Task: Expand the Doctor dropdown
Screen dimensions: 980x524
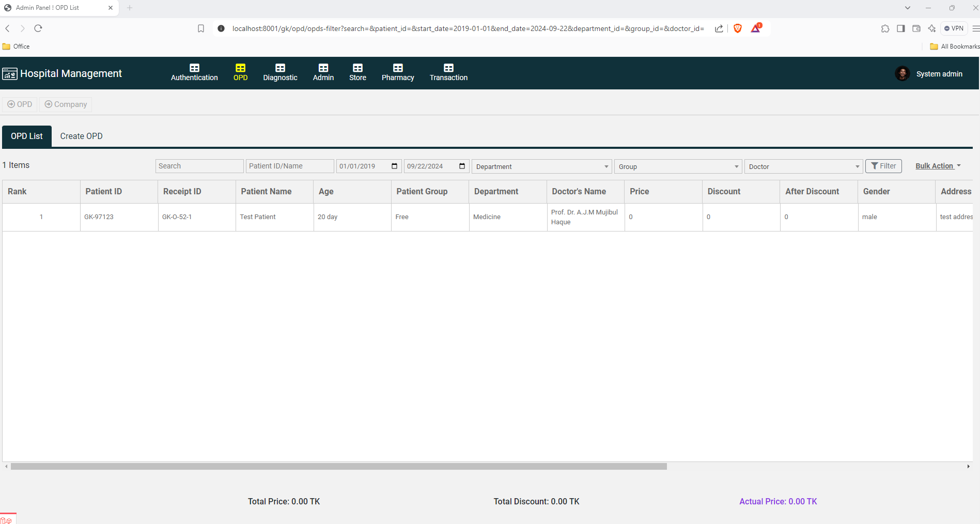Action: tap(804, 166)
